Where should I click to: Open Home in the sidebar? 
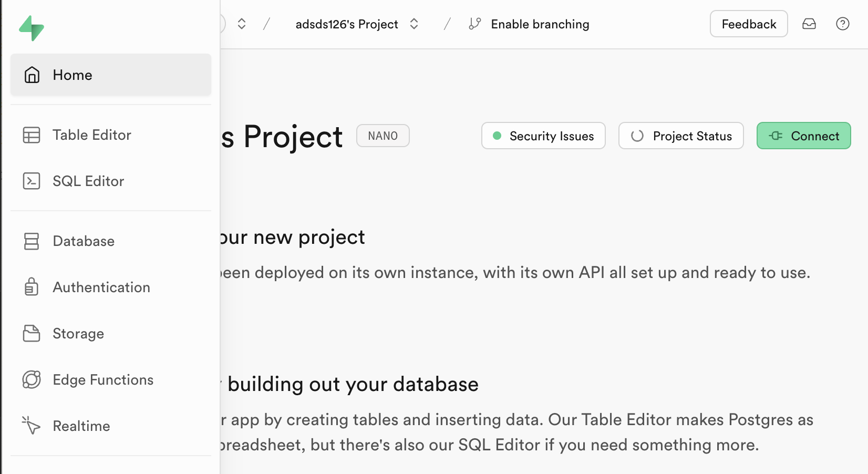click(x=111, y=75)
